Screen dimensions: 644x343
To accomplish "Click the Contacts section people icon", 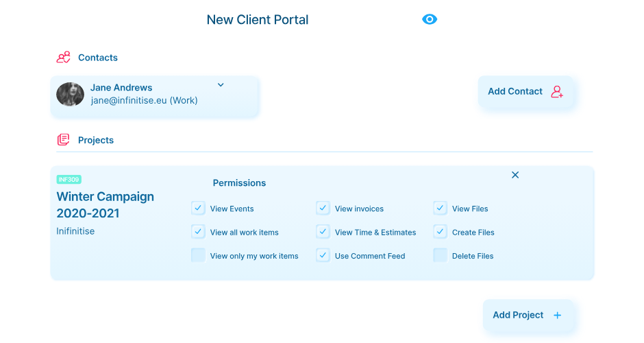I will tap(63, 58).
